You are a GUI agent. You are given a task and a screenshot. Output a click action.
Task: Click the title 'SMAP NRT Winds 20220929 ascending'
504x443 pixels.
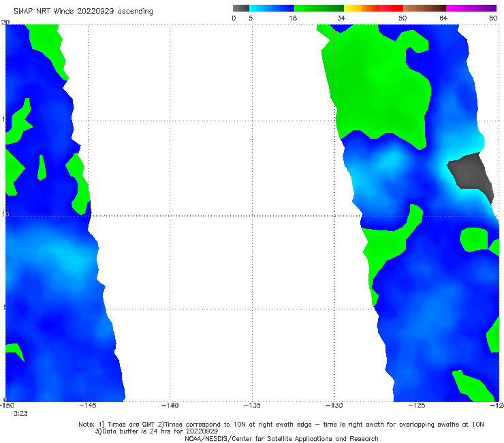coord(83,12)
